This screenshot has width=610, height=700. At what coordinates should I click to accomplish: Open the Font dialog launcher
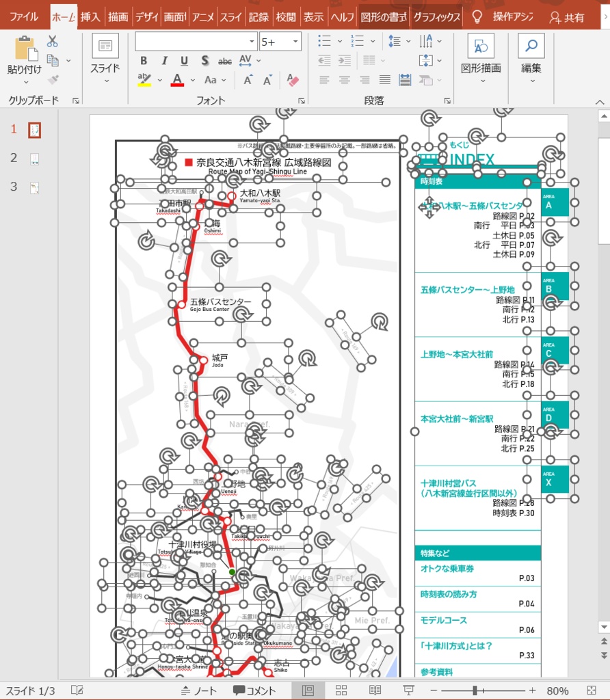click(302, 101)
